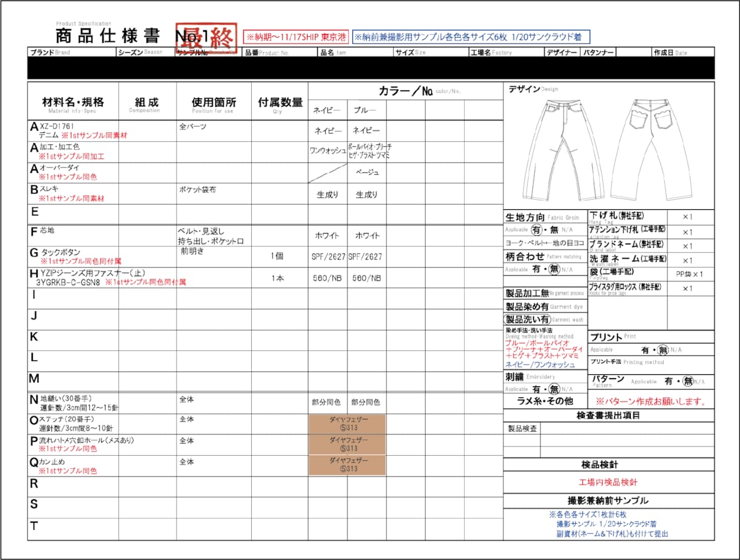The height and width of the screenshot is (560, 740).
Task: Click the red パターン作成お願いします note
Action: coord(650,402)
